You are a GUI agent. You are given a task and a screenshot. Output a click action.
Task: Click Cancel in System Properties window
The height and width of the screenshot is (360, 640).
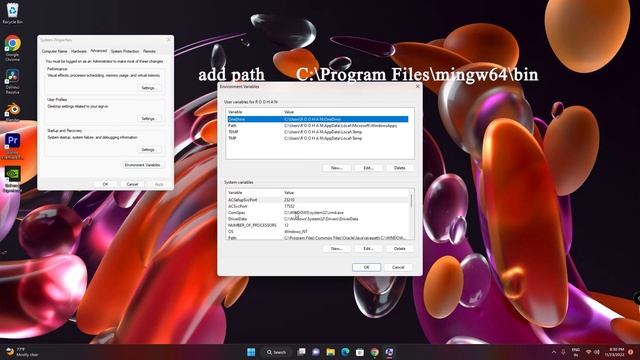click(x=132, y=184)
